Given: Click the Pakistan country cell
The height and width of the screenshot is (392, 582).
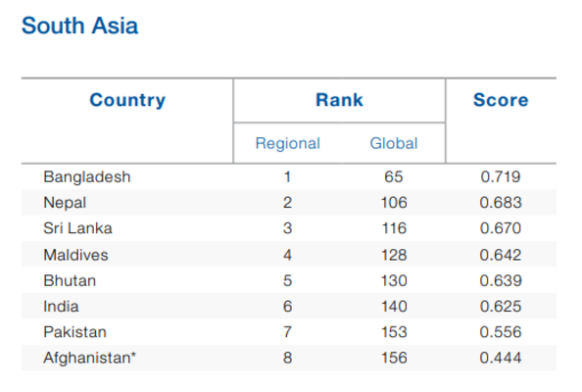Looking at the screenshot, I should coord(75,332).
